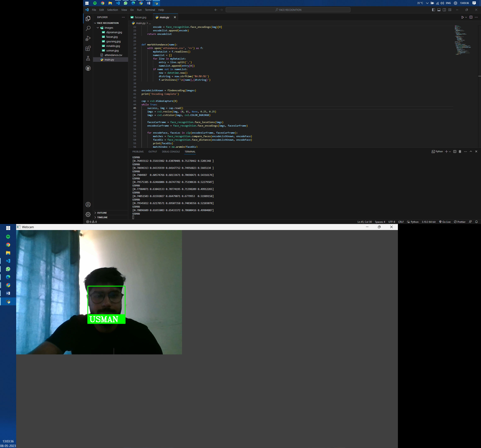Open the Manage gear icon
This screenshot has height=448, width=481.
coord(88,214)
